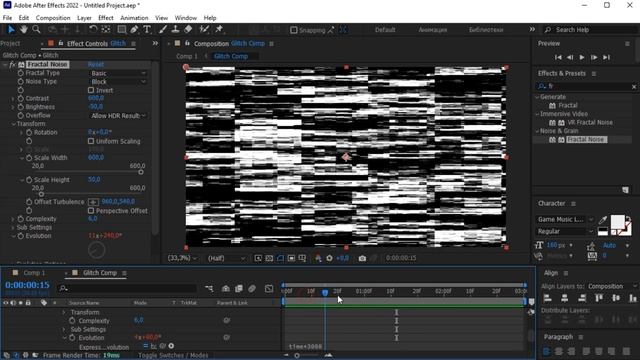Click the Scale Height slider handle
This screenshot has height=360, width=640.
[x=41, y=194]
